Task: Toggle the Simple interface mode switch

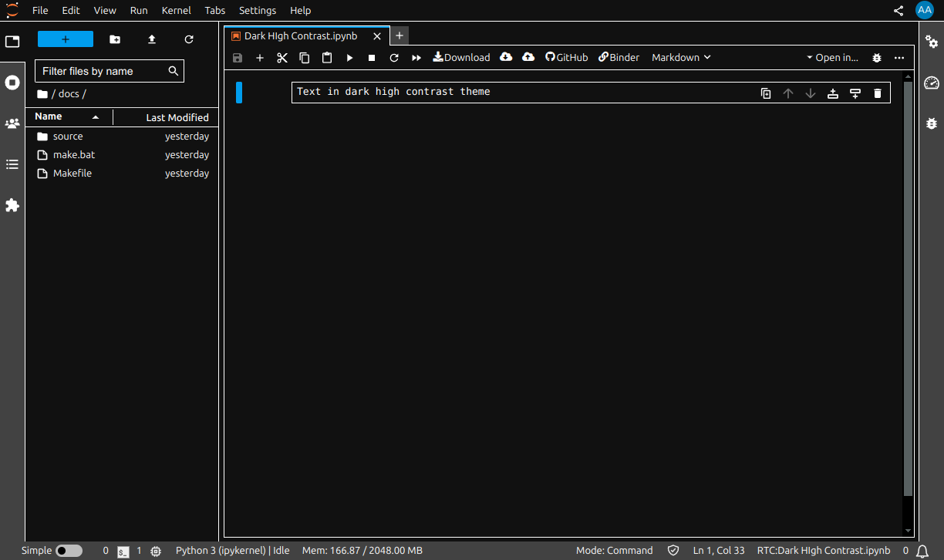Action: [69, 551]
